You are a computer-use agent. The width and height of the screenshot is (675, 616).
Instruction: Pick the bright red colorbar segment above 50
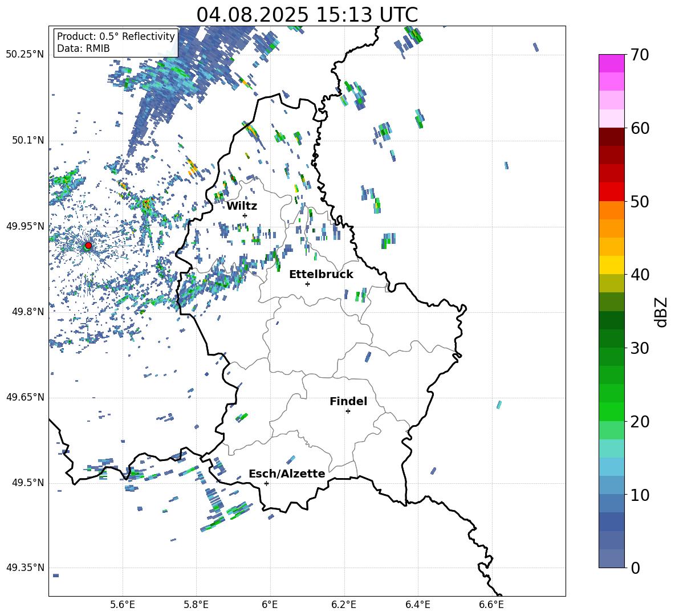(612, 191)
